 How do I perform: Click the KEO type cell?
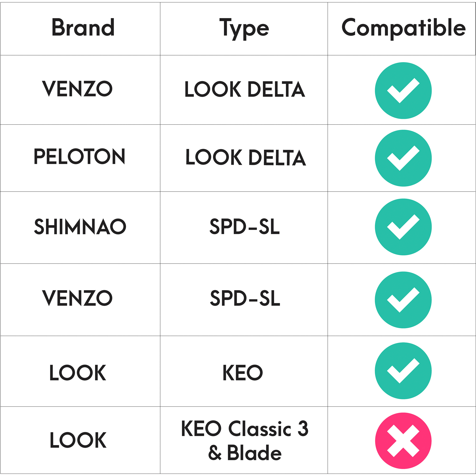(243, 372)
